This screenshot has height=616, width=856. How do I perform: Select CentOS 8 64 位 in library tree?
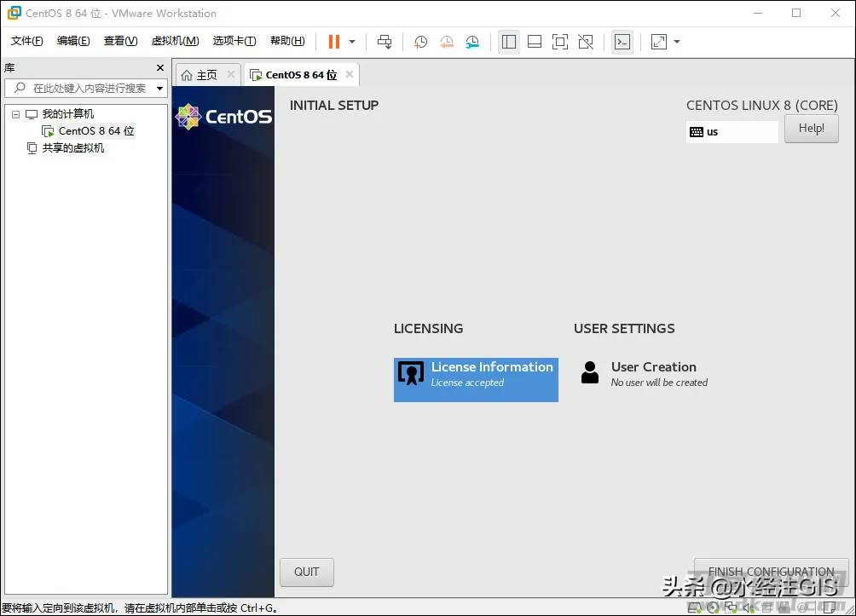[x=96, y=131]
